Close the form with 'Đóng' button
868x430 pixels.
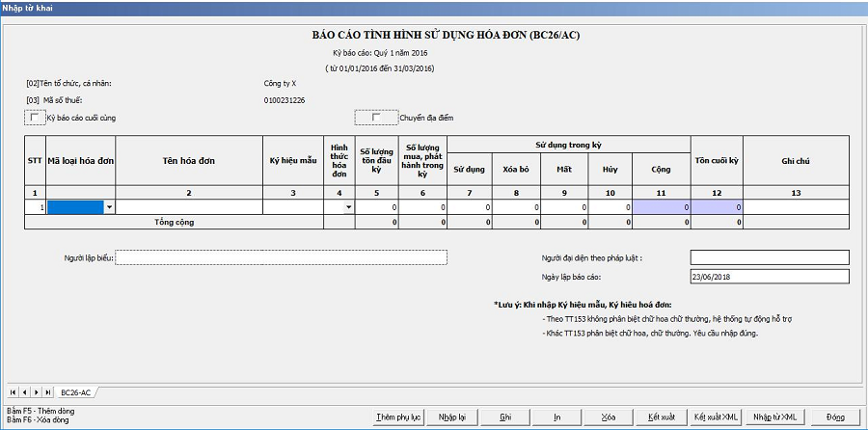tap(835, 417)
